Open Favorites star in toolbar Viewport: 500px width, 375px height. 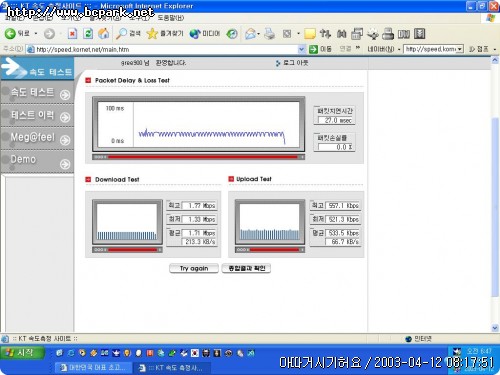click(165, 33)
